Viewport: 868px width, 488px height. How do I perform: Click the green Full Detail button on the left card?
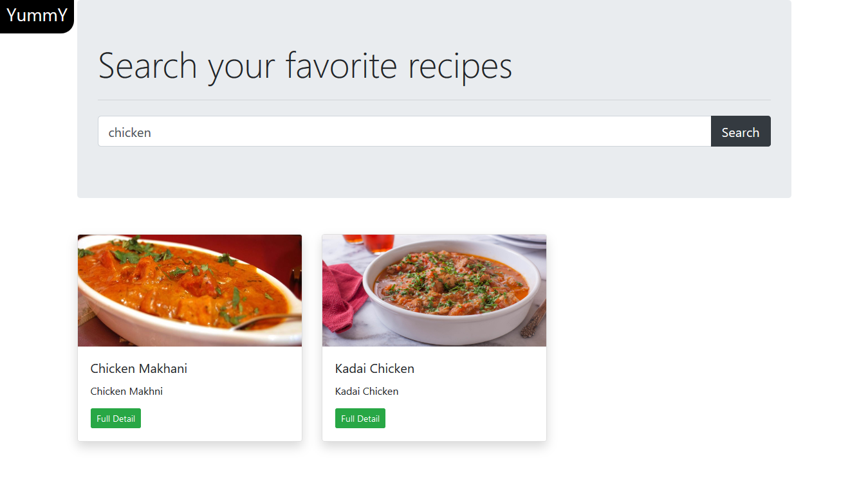[x=115, y=418]
